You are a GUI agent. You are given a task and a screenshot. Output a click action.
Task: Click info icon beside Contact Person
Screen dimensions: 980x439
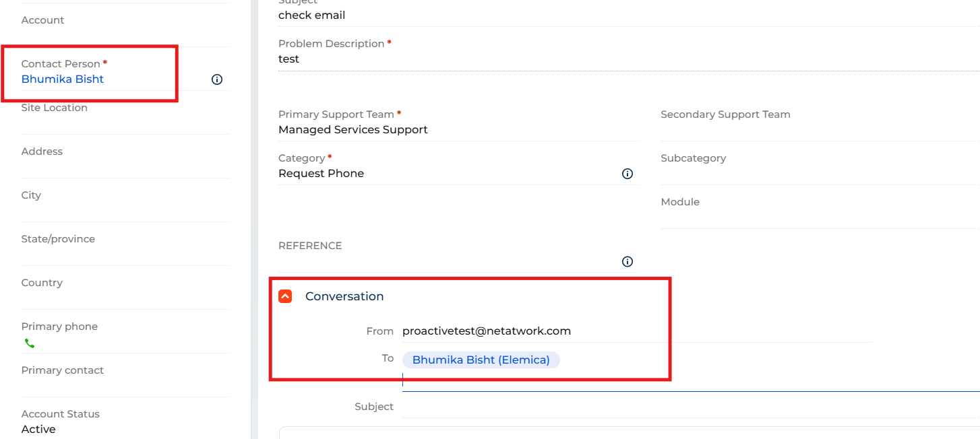(217, 79)
